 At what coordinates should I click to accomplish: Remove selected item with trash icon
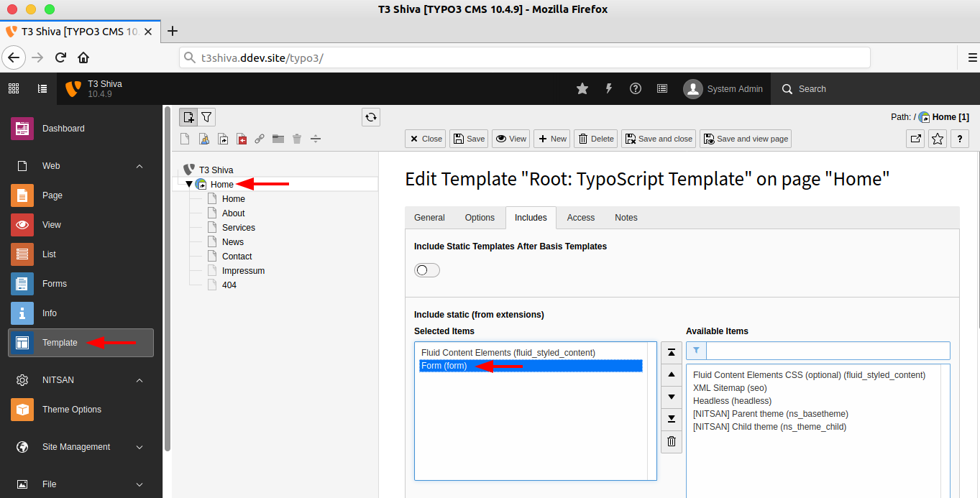coord(671,441)
